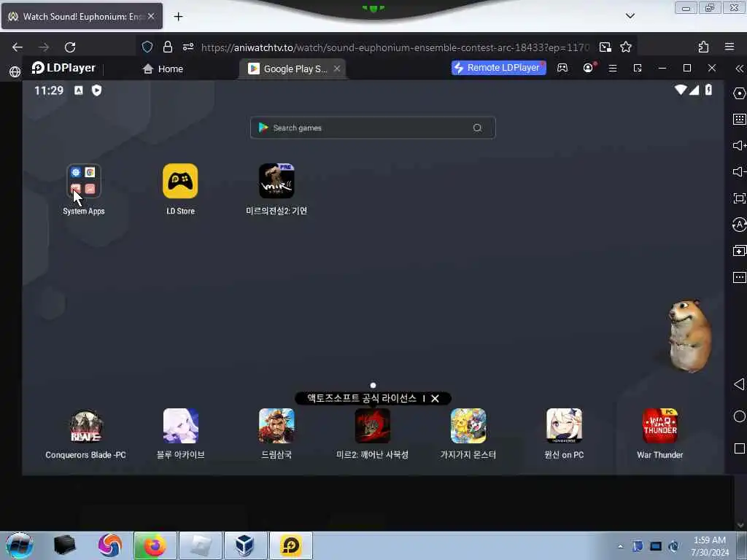Open the Remote LDPlayer button

498,68
